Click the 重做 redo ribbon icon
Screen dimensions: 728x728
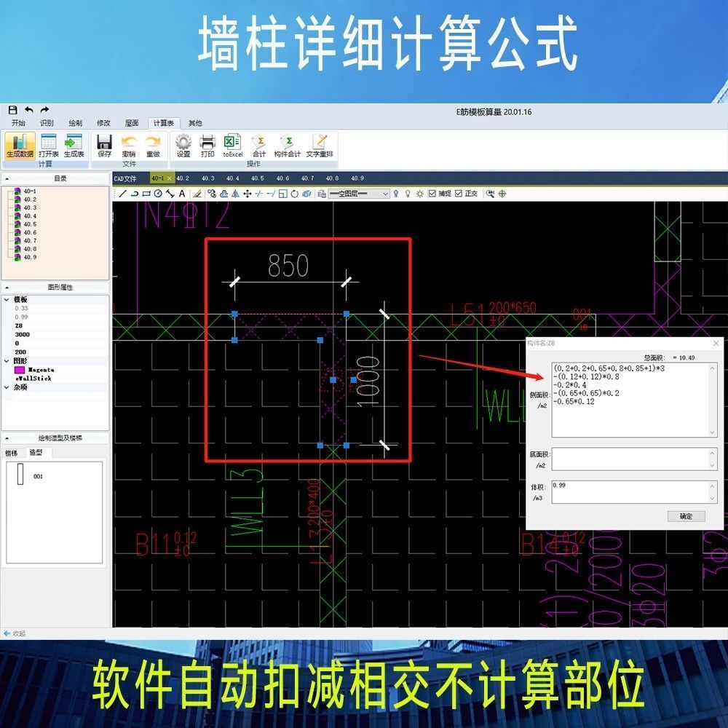pos(153,146)
